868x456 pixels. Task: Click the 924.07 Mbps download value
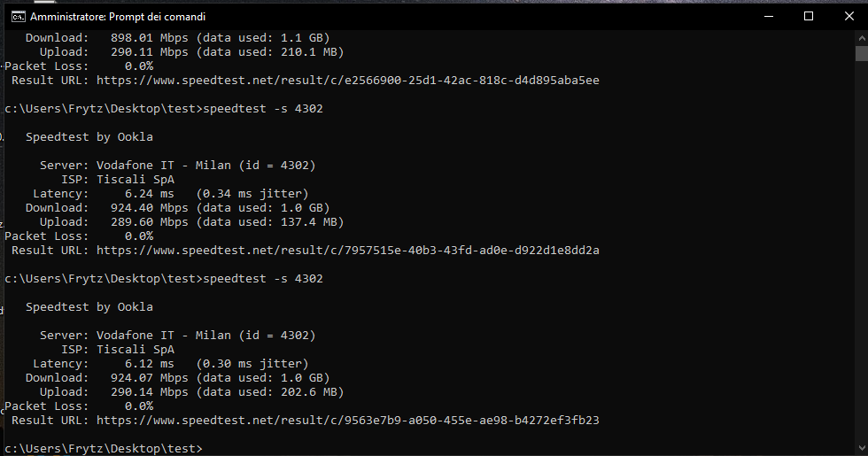150,377
